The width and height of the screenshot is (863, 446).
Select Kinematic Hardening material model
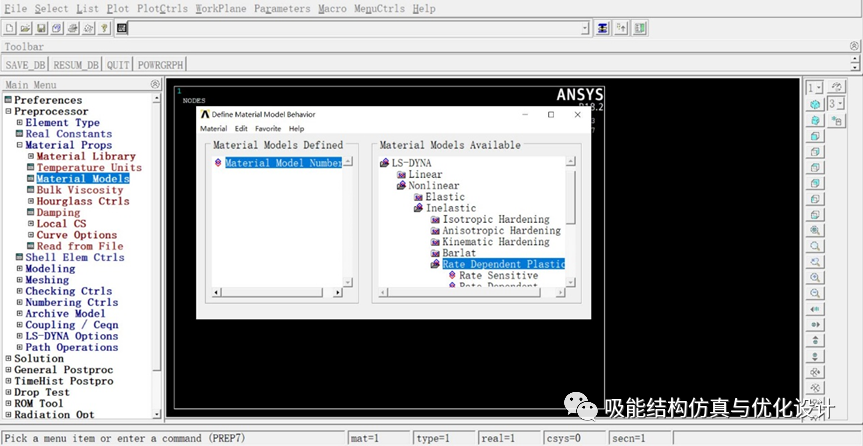[496, 242]
